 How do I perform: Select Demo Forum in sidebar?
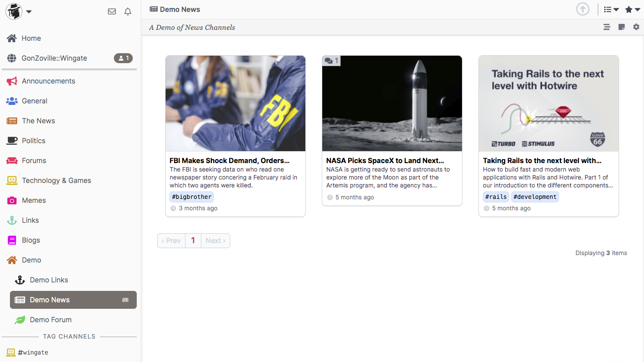(50, 320)
